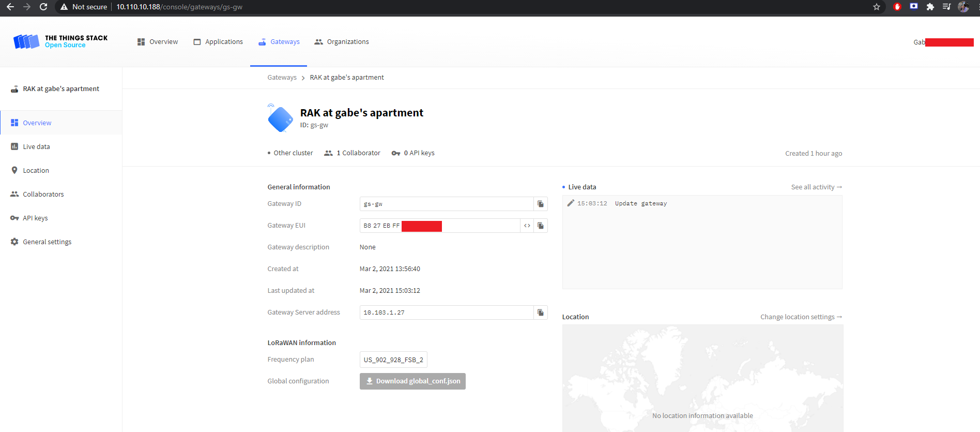Screen dimensions: 980x432
Task: Open General settings in the sidebar
Action: pos(61,242)
